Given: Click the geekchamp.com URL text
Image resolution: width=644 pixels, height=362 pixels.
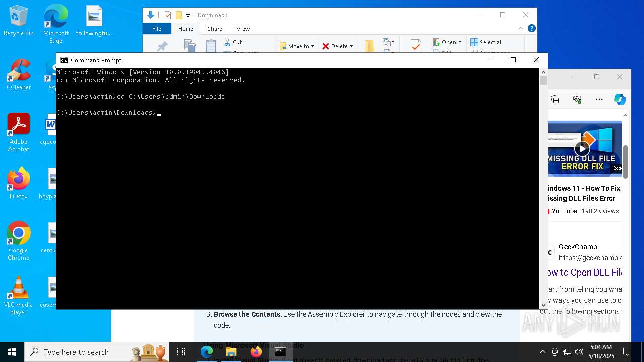Looking at the screenshot, I should [x=590, y=258].
